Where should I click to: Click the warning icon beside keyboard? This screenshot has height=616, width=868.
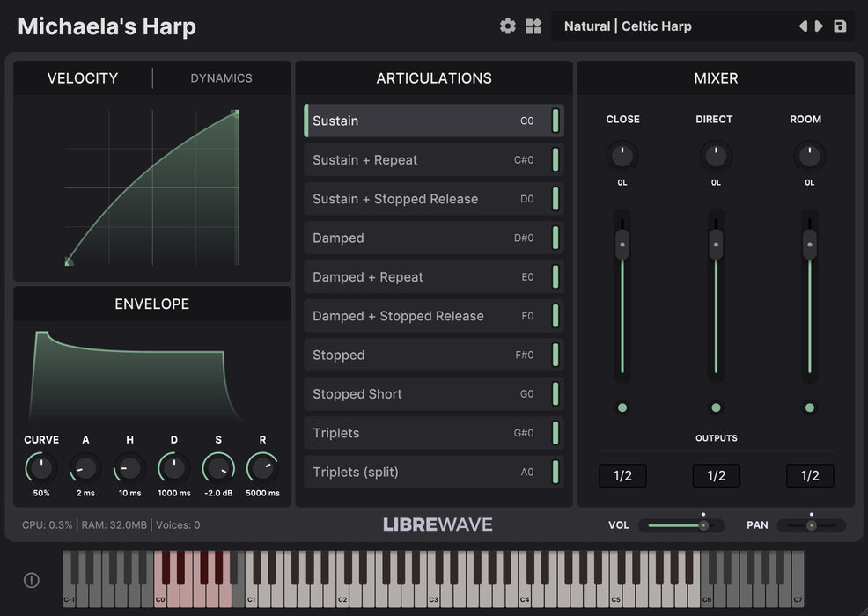click(32, 580)
